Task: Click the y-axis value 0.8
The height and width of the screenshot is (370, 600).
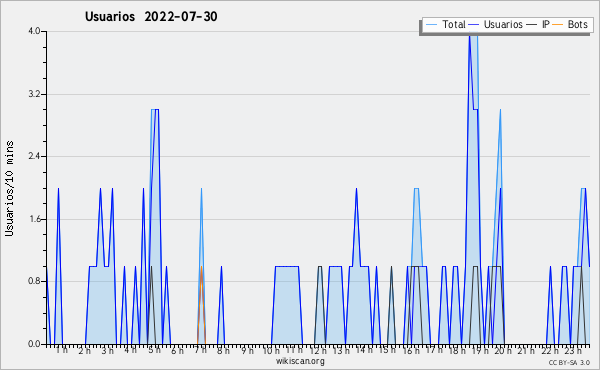Action: [34, 282]
